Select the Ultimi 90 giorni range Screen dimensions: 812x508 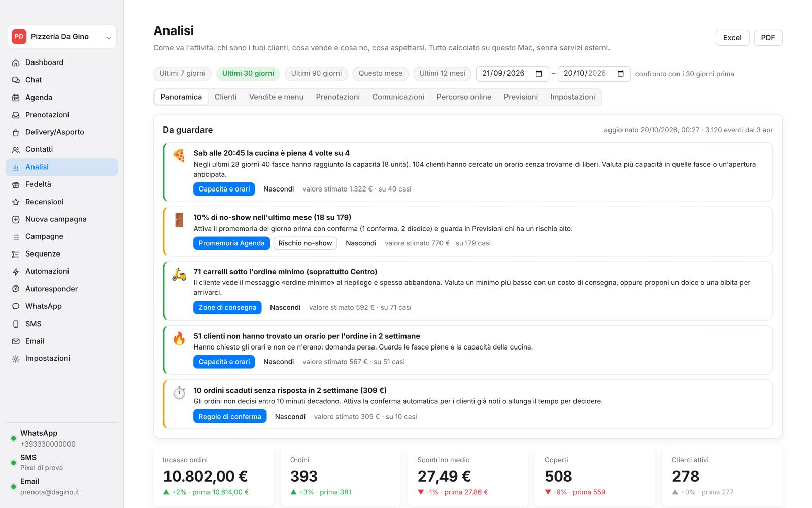tap(316, 74)
